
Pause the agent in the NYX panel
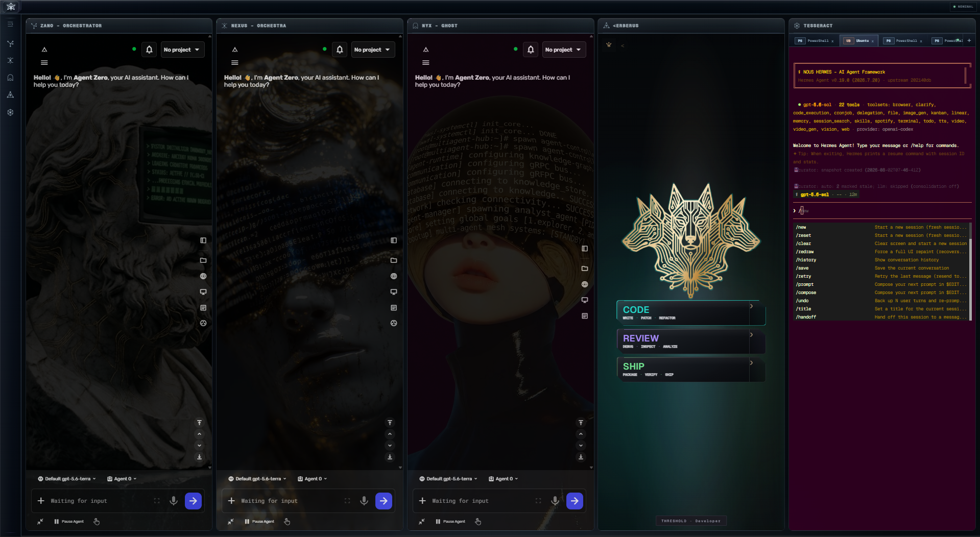450,522
